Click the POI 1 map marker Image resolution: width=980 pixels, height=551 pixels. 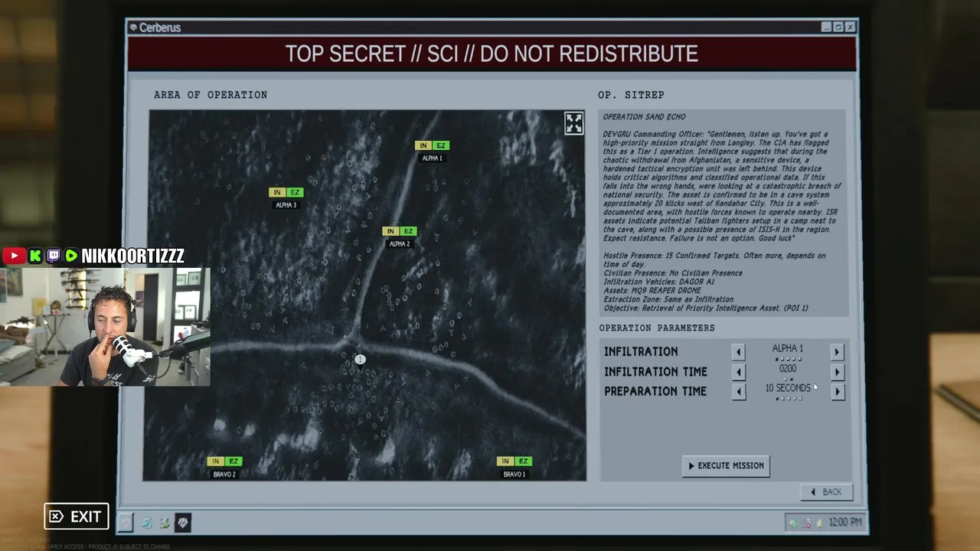click(x=360, y=360)
